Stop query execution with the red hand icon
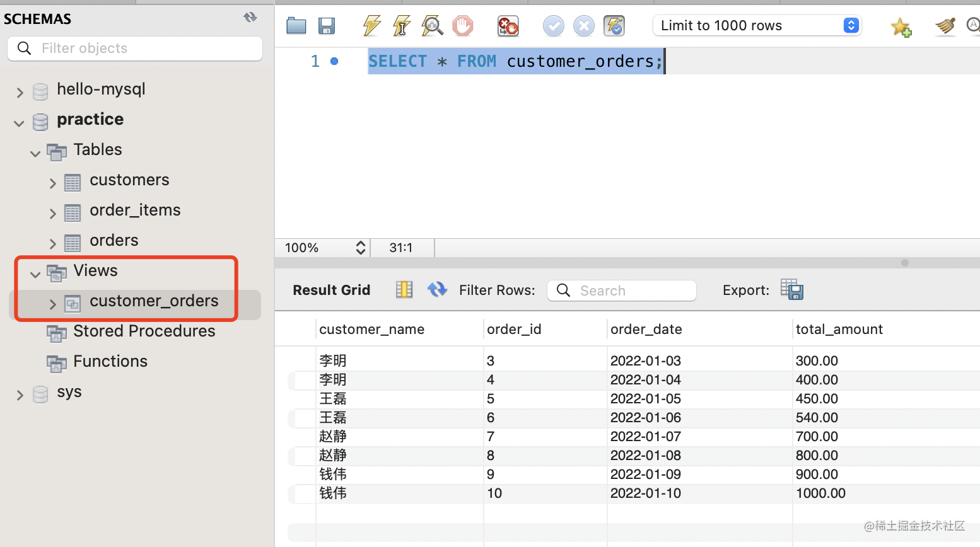Image resolution: width=980 pixels, height=547 pixels. click(x=462, y=26)
